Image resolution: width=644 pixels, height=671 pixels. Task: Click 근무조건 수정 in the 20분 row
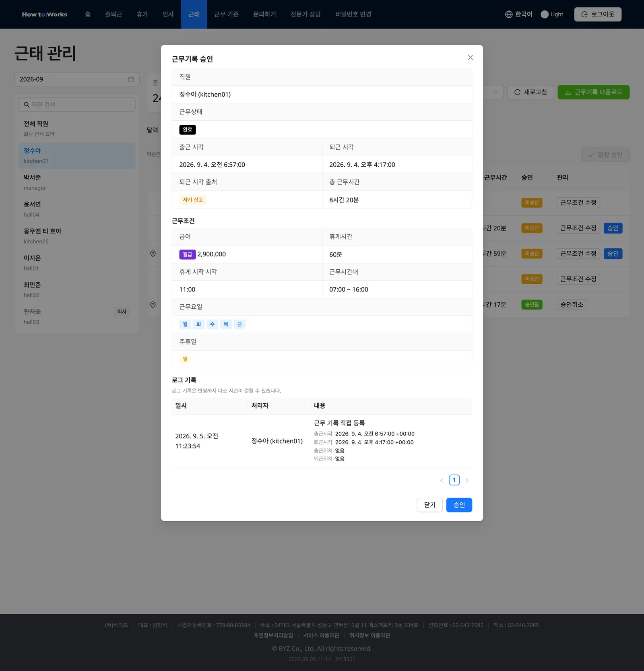click(x=578, y=228)
